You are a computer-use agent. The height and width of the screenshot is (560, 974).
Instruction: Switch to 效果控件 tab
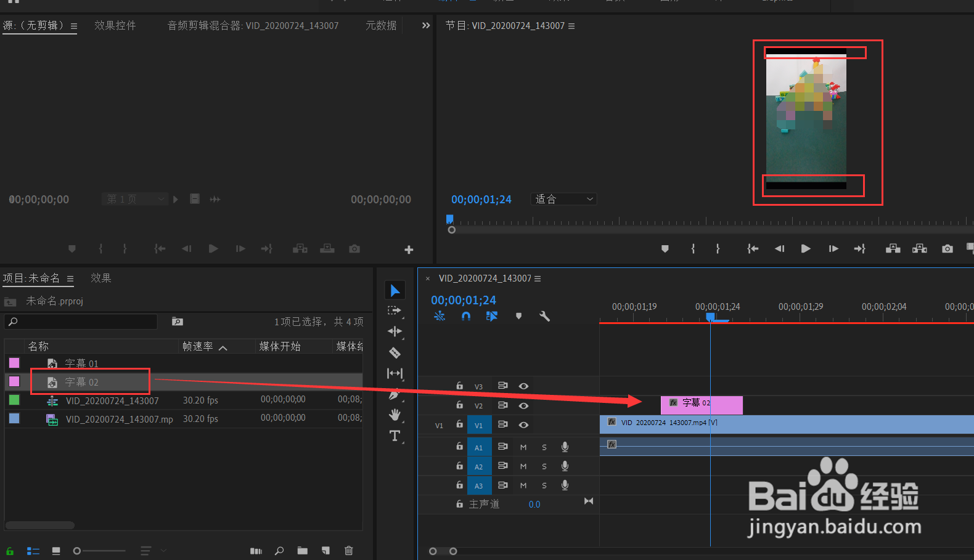(115, 25)
